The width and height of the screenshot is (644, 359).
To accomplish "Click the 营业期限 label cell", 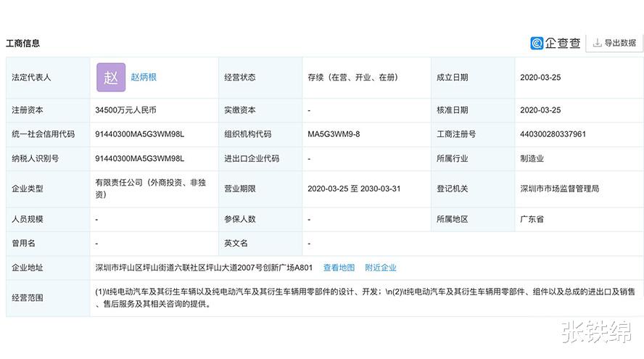I will 260,189.
